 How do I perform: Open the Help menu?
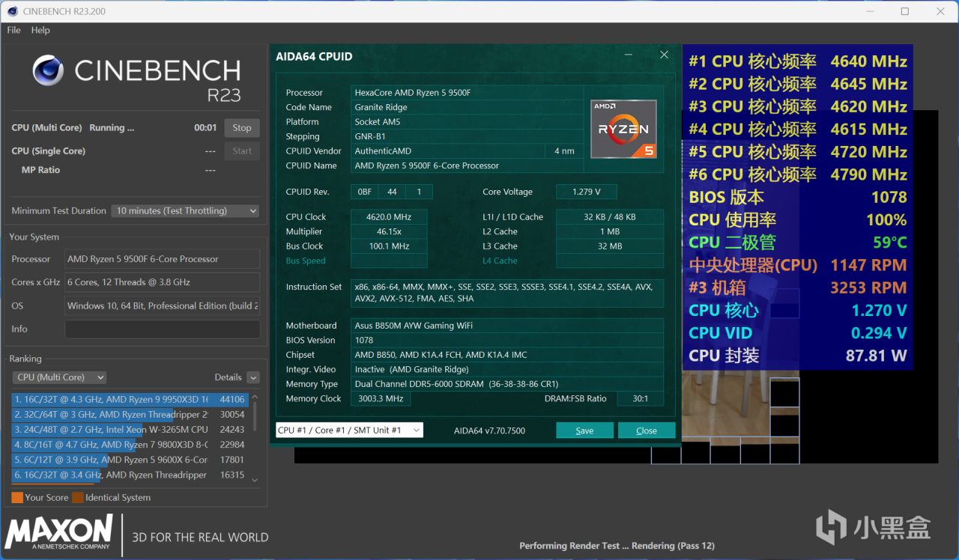[40, 30]
